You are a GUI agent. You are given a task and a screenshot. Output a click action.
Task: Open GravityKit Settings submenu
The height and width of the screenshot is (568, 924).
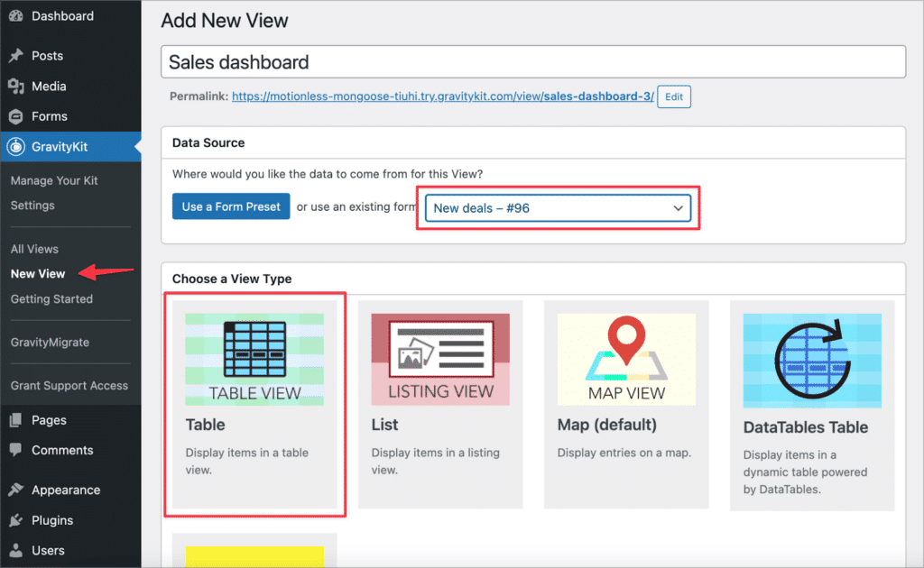tap(32, 205)
